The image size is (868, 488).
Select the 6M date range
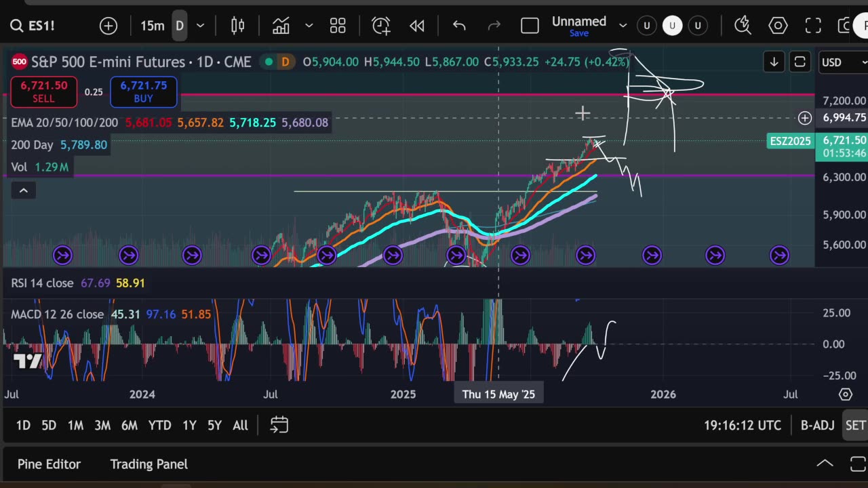pyautogui.click(x=130, y=425)
